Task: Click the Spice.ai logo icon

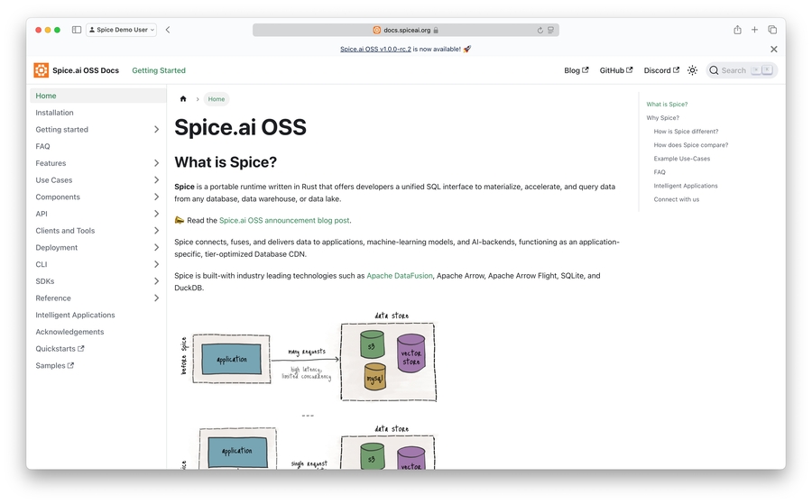Action: (42, 70)
